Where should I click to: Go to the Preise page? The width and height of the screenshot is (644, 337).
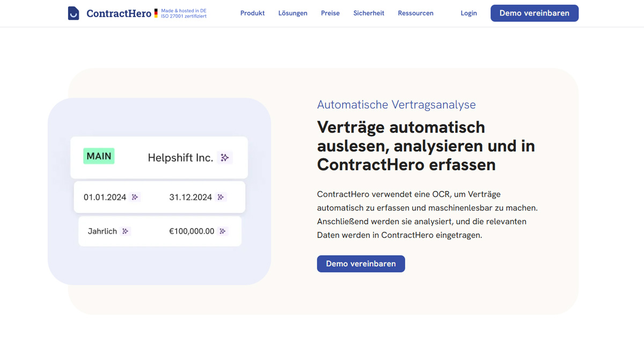tap(330, 13)
